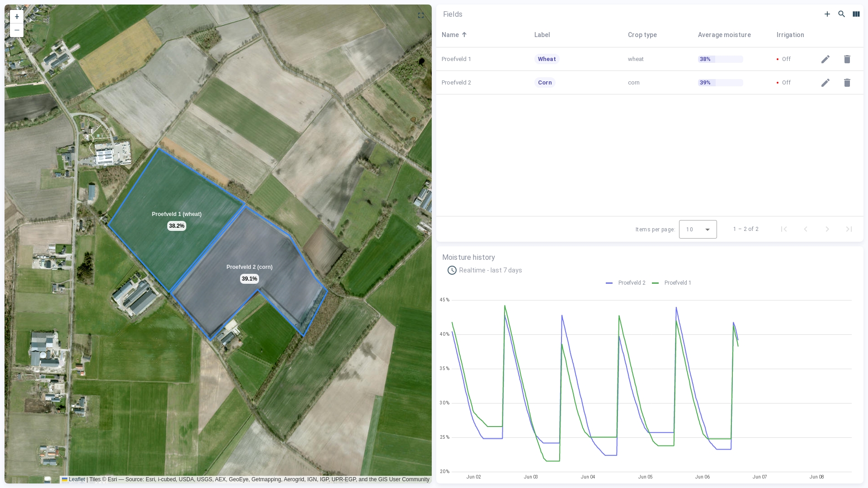The height and width of the screenshot is (488, 868).
Task: Click the Fields panel title
Action: click(453, 14)
